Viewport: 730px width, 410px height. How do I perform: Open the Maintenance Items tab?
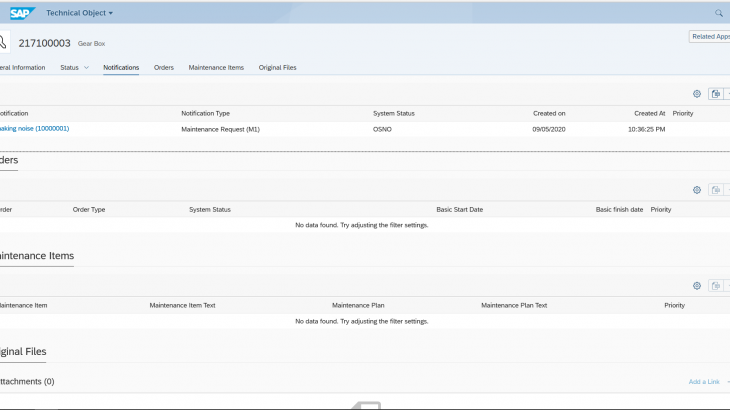tap(216, 67)
